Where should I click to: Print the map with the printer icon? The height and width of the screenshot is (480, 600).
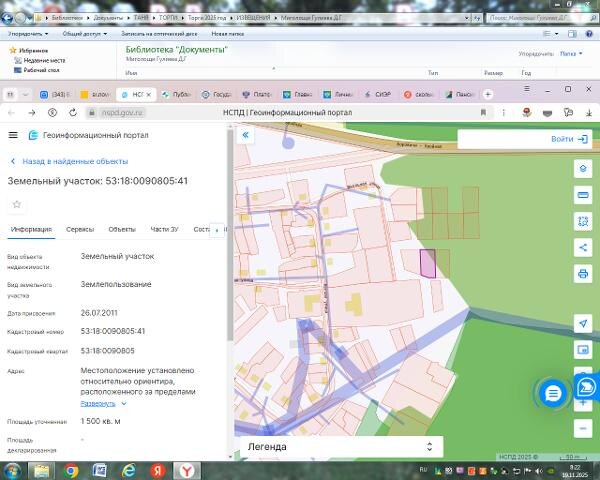(583, 274)
